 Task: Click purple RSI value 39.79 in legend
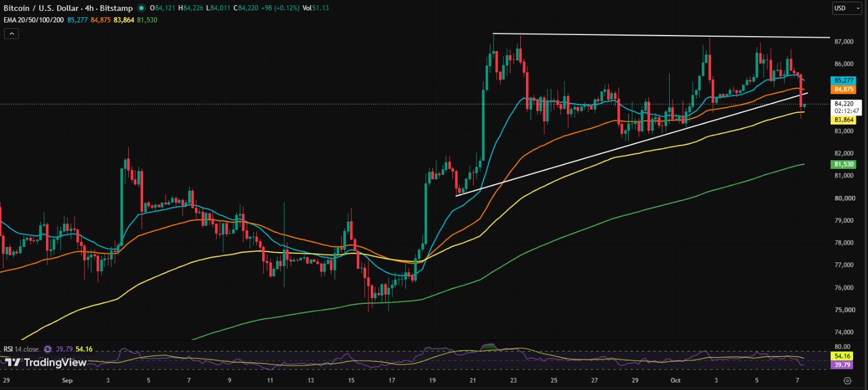point(64,349)
